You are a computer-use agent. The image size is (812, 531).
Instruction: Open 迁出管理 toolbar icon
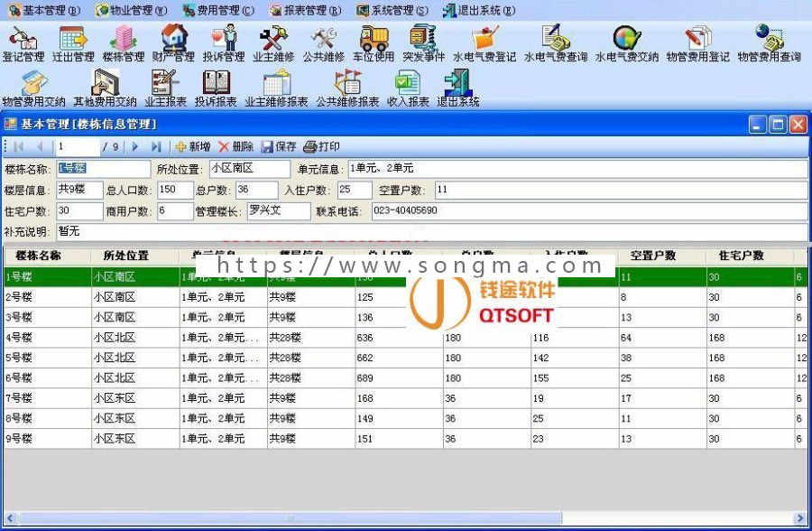tap(72, 44)
